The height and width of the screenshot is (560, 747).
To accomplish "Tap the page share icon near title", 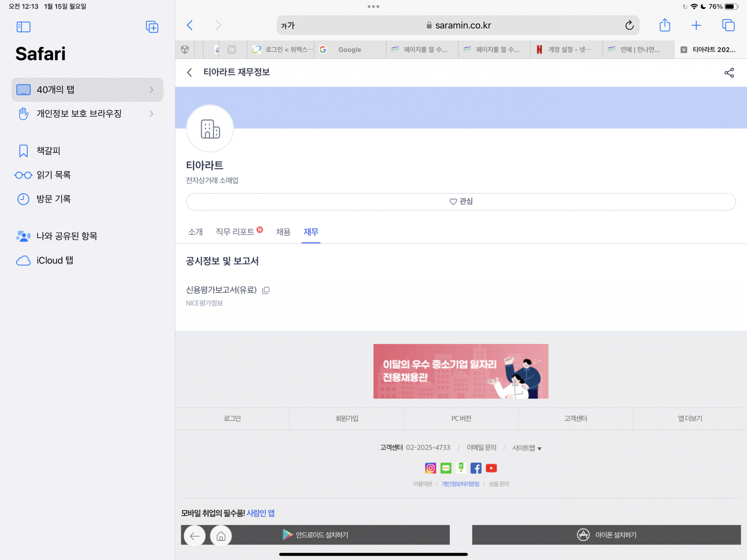I will 729,73.
